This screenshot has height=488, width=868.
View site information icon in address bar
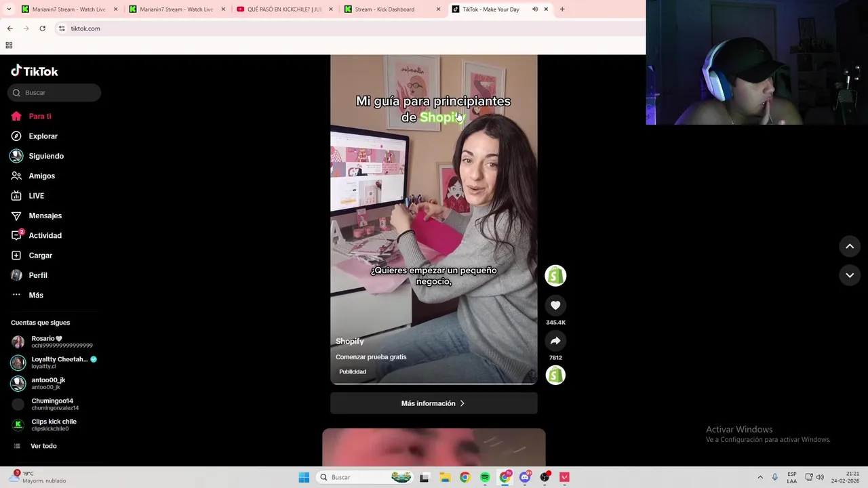62,28
